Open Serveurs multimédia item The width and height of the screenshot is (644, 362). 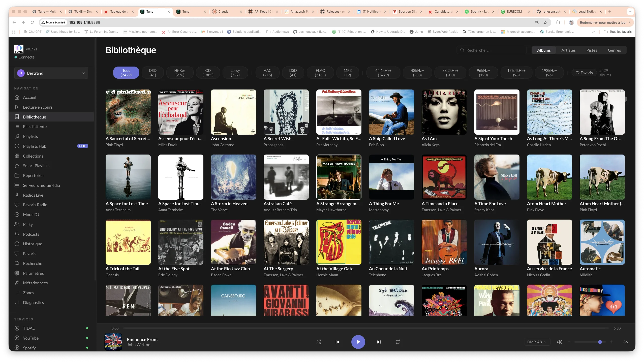tap(51, 185)
